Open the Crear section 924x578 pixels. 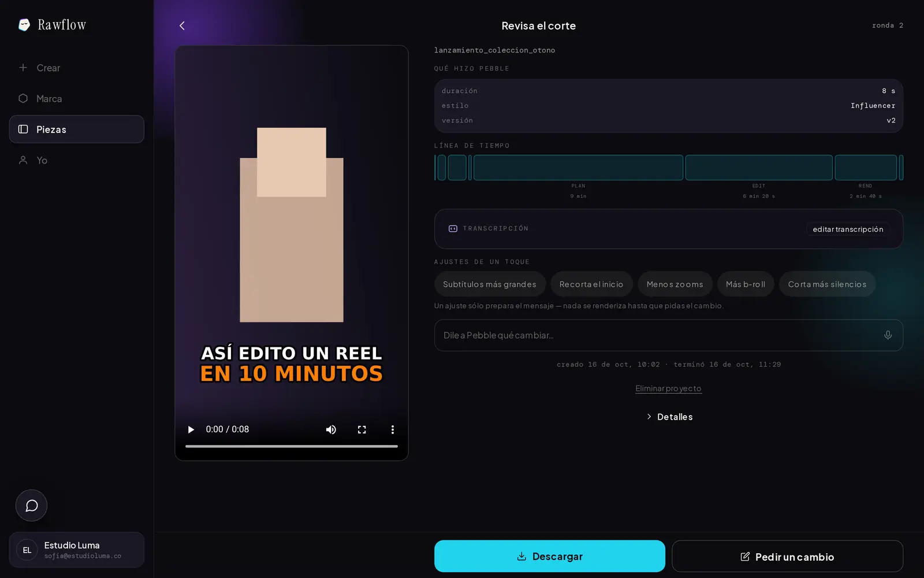coord(77,68)
